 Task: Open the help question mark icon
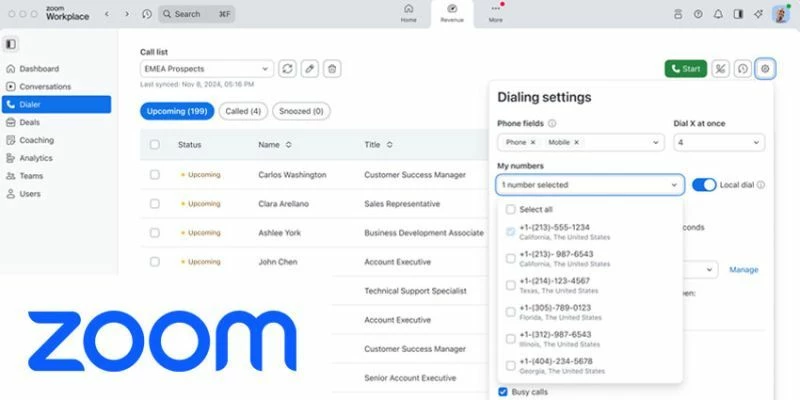[698, 14]
